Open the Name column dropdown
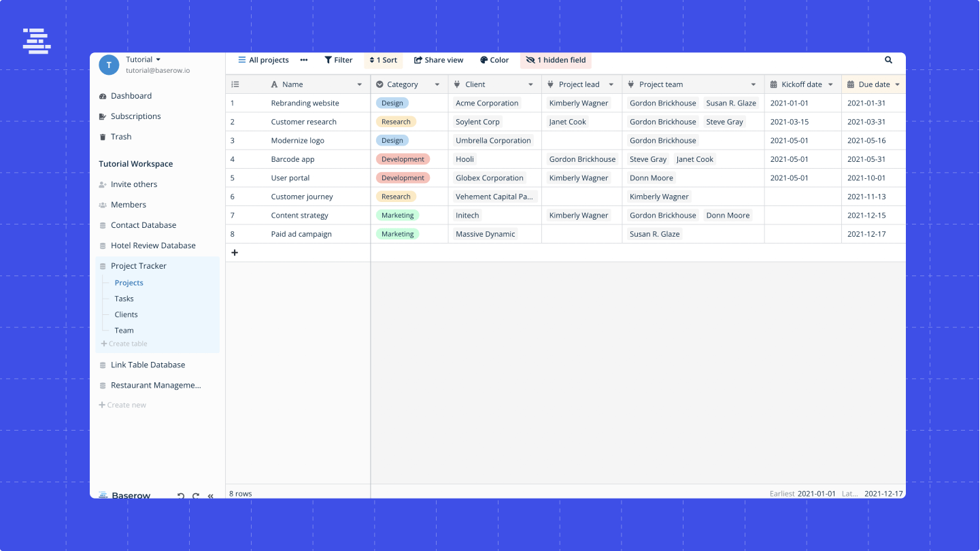The image size is (980, 551). (x=360, y=84)
